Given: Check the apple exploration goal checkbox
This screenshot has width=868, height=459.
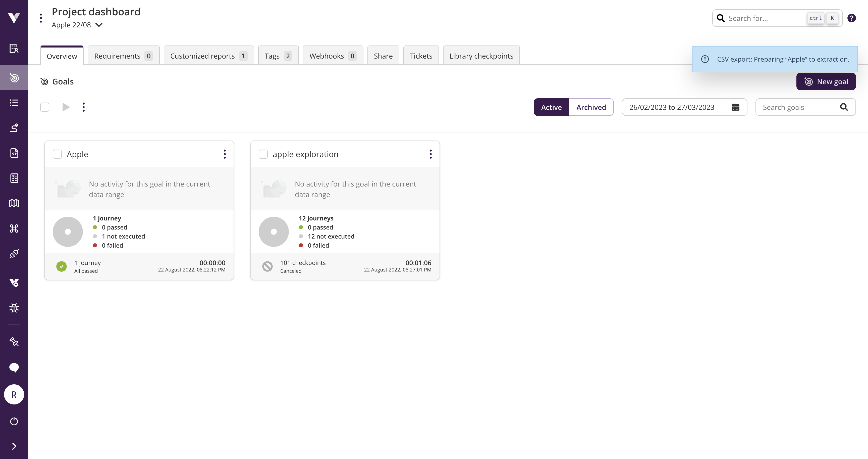Looking at the screenshot, I should pos(263,154).
